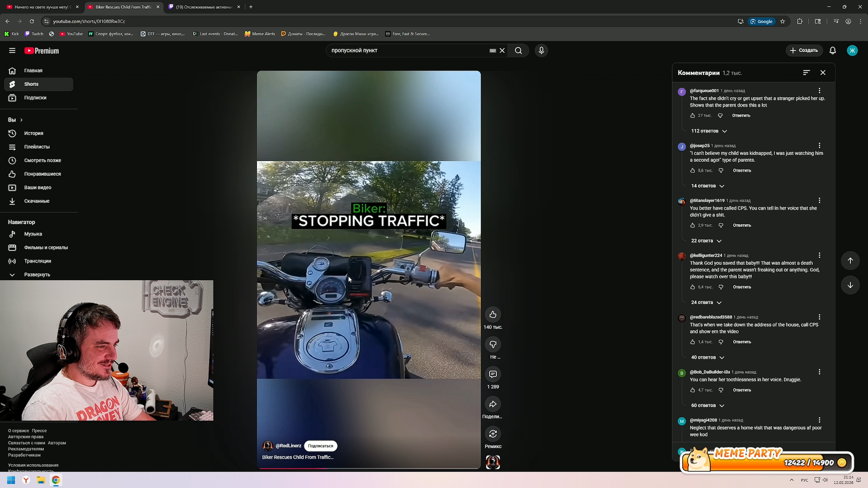Like the comment by @farqueue001
This screenshot has width=868, height=488.
(693, 116)
